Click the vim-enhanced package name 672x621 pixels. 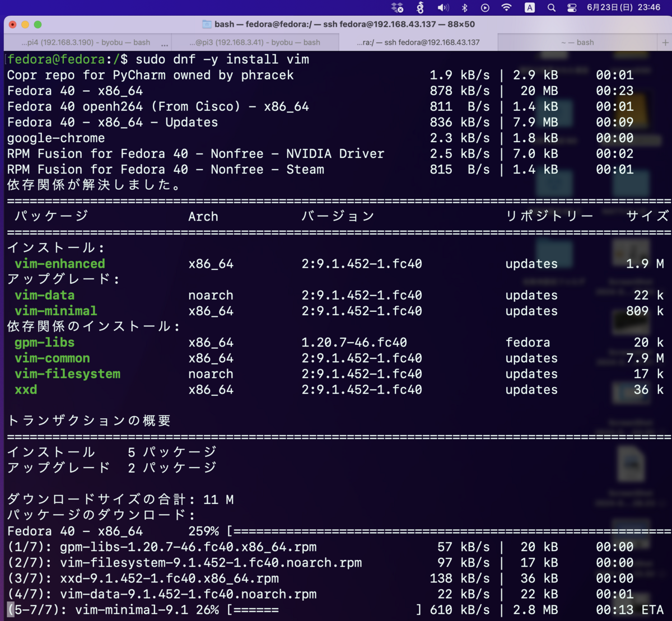(59, 263)
